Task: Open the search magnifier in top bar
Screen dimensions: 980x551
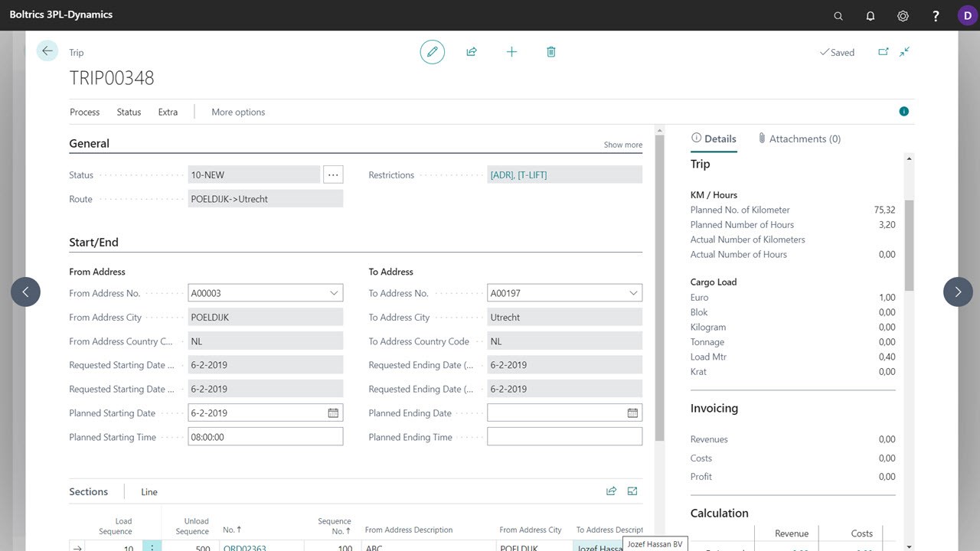Action: pyautogui.click(x=838, y=15)
